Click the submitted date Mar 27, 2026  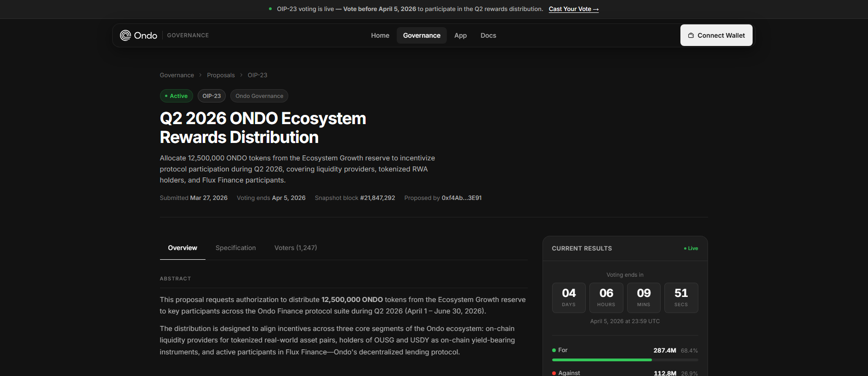(209, 198)
